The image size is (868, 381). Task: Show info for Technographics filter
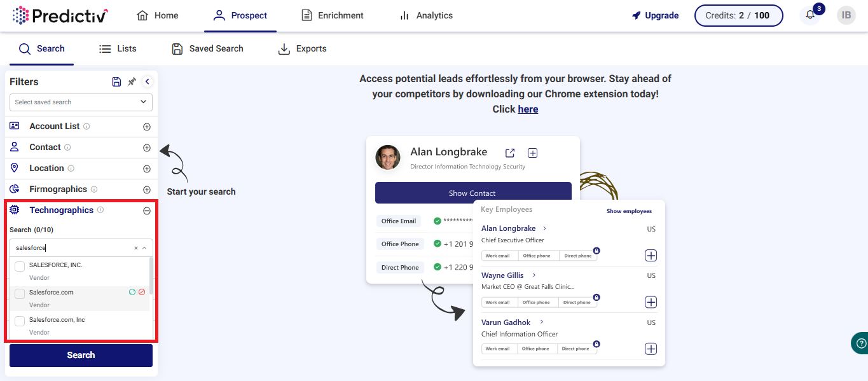[100, 211]
